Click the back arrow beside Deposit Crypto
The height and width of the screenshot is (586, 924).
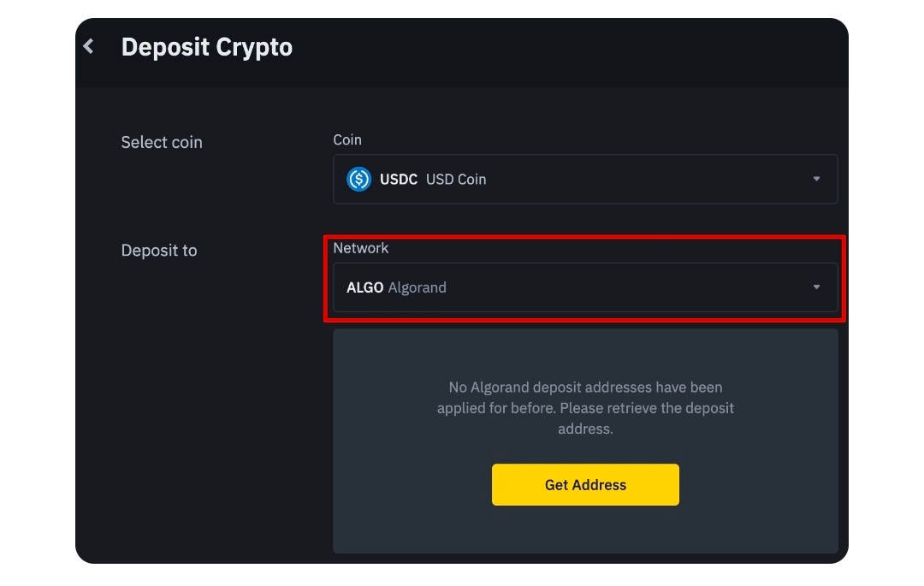click(89, 46)
